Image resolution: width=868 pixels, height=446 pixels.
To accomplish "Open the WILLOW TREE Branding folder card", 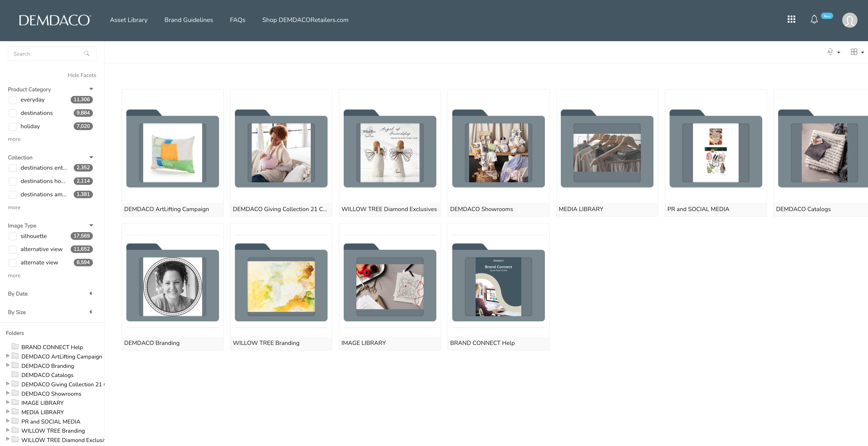I will click(281, 287).
